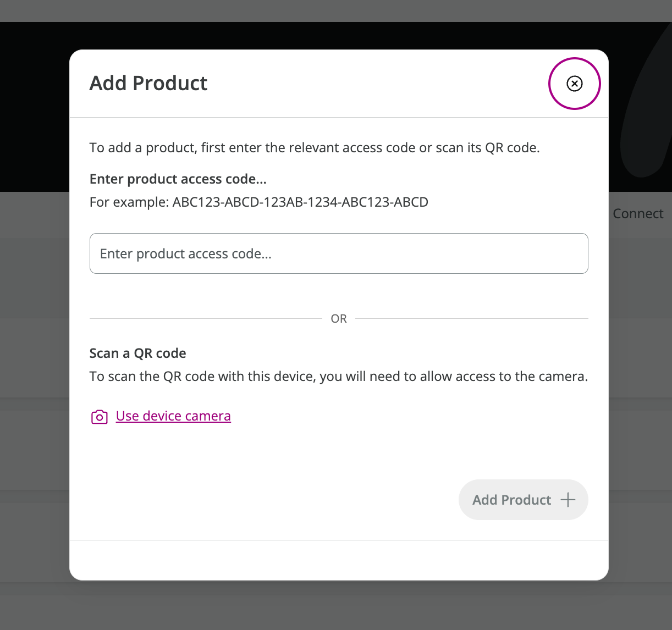Click the plus icon on Add Product button
Image resolution: width=672 pixels, height=630 pixels.
click(568, 500)
